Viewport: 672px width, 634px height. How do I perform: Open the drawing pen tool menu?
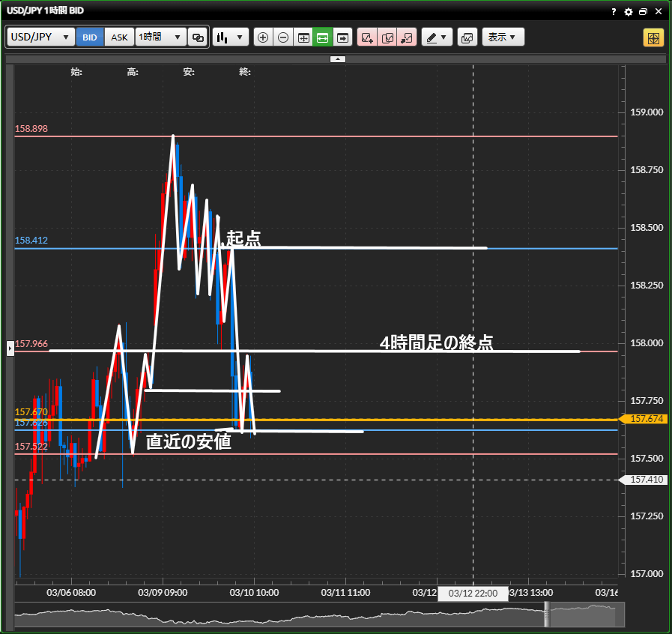pos(437,37)
